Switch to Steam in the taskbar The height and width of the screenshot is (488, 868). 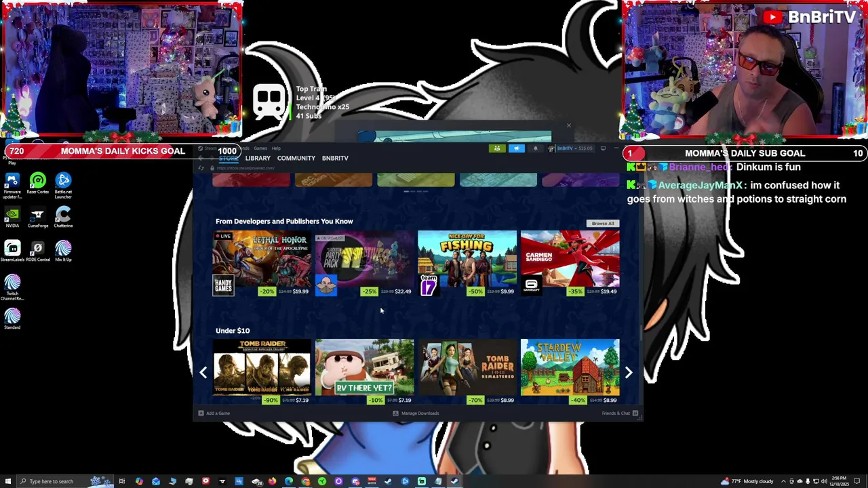(454, 481)
